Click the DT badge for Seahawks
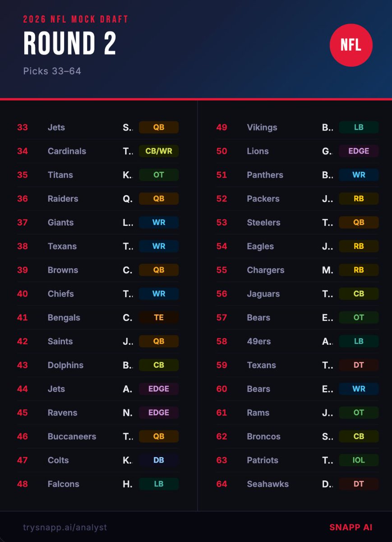392x542 pixels. [359, 484]
